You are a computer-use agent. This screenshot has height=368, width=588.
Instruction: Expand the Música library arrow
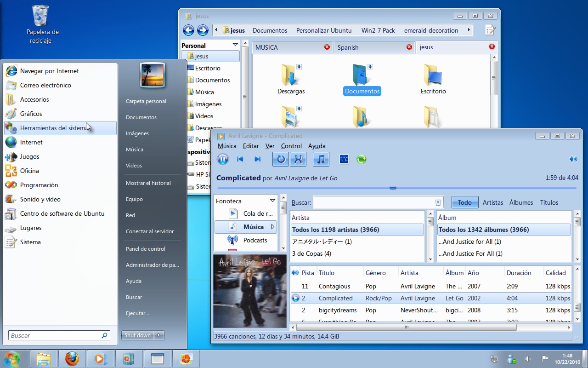(x=272, y=227)
